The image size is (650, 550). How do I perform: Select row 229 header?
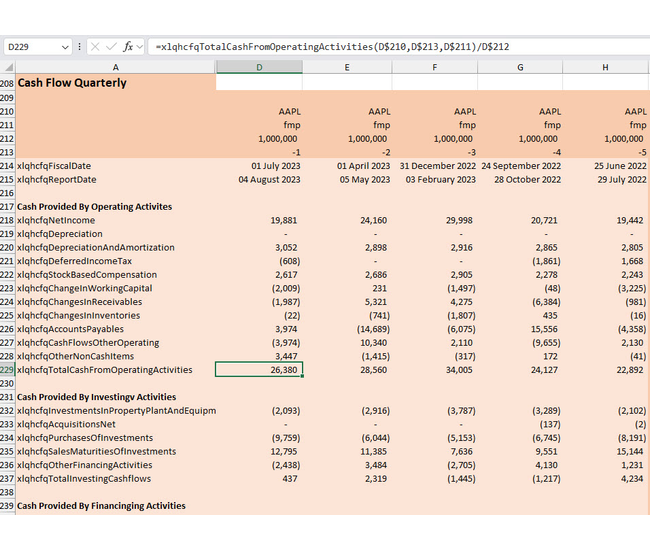pos(7,370)
